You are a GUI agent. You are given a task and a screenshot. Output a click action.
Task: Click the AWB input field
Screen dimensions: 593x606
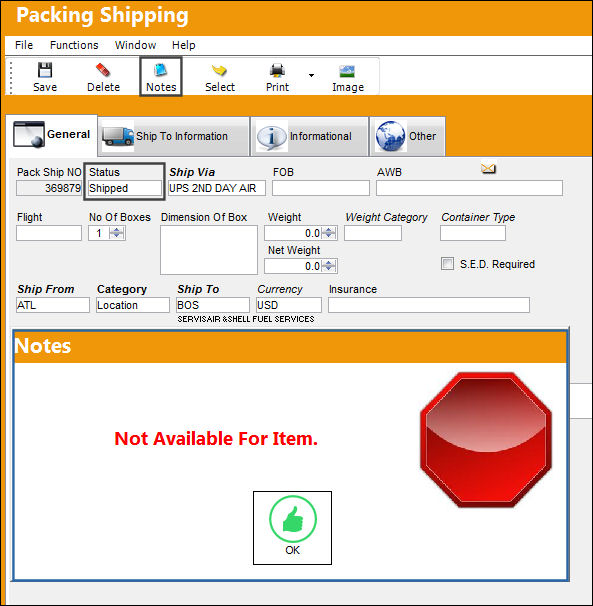(469, 188)
